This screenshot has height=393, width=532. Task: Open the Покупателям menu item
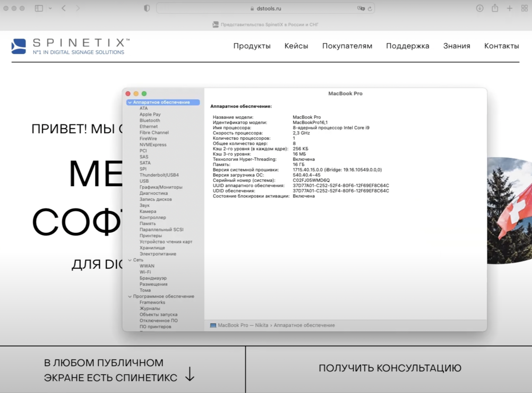tap(347, 46)
